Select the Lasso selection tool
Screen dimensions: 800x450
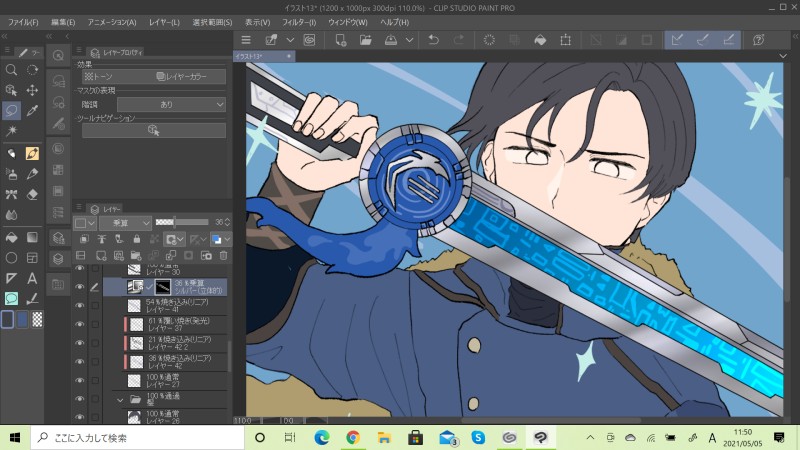tap(11, 110)
